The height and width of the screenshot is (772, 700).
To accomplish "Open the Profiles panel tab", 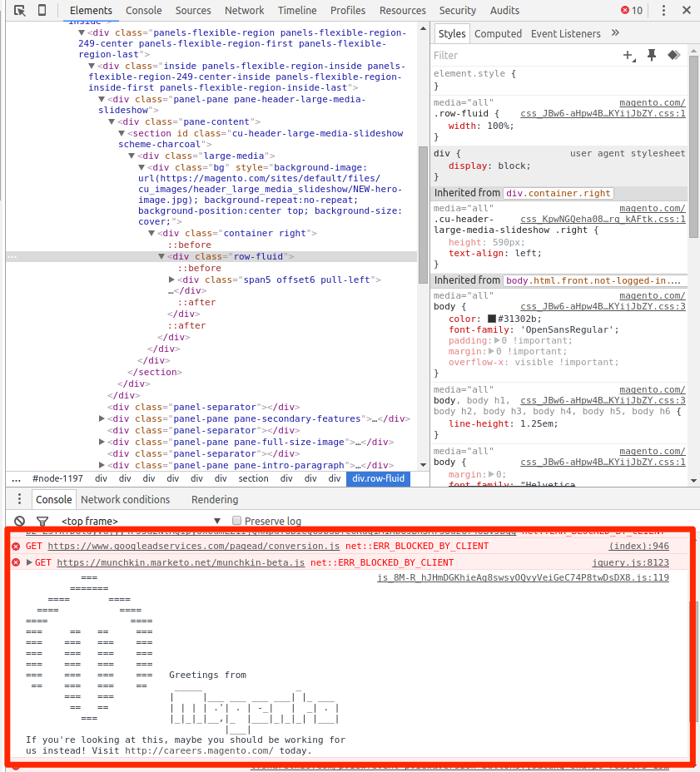I will point(348,10).
